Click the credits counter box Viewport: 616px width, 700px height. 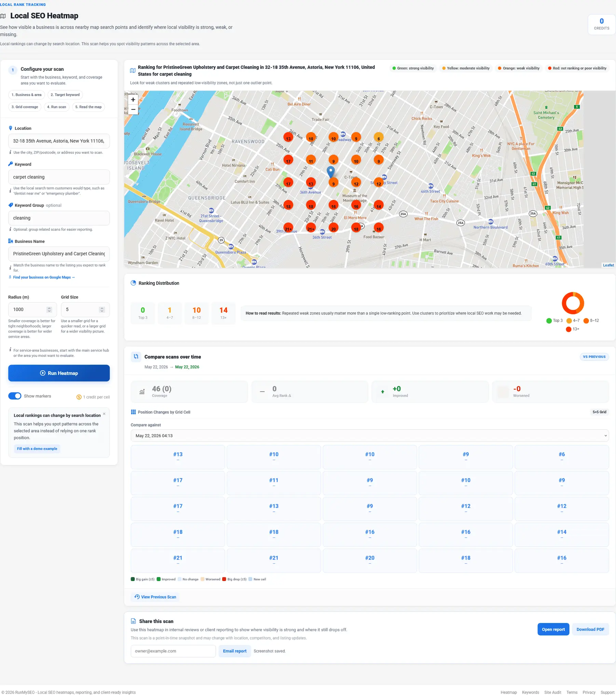[x=601, y=24]
